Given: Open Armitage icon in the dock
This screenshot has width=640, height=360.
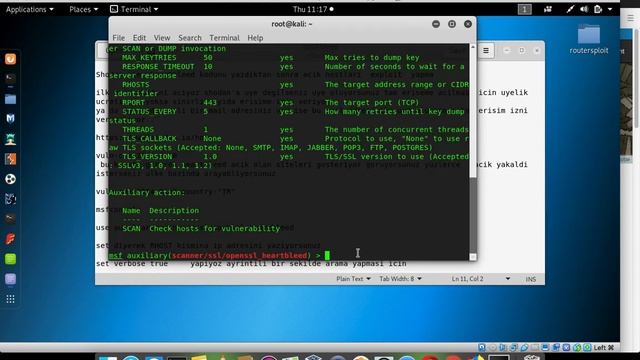Looking at the screenshot, I should tap(11, 139).
